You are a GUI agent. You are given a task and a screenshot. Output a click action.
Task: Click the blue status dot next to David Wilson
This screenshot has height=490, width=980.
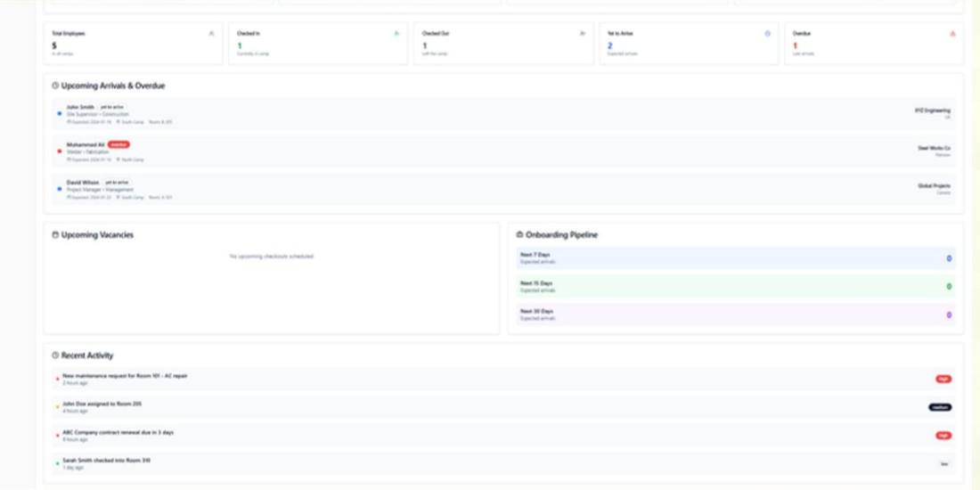tap(60, 189)
